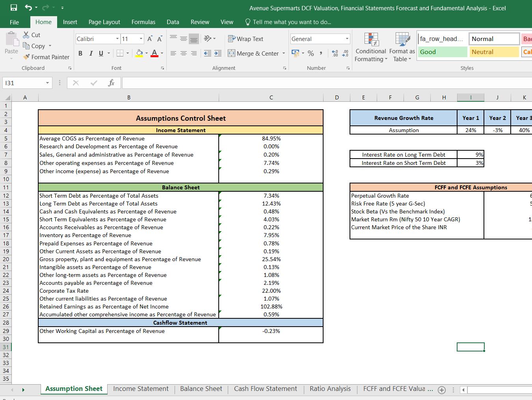
Task: Click the Insert Function fx icon
Action: click(111, 83)
